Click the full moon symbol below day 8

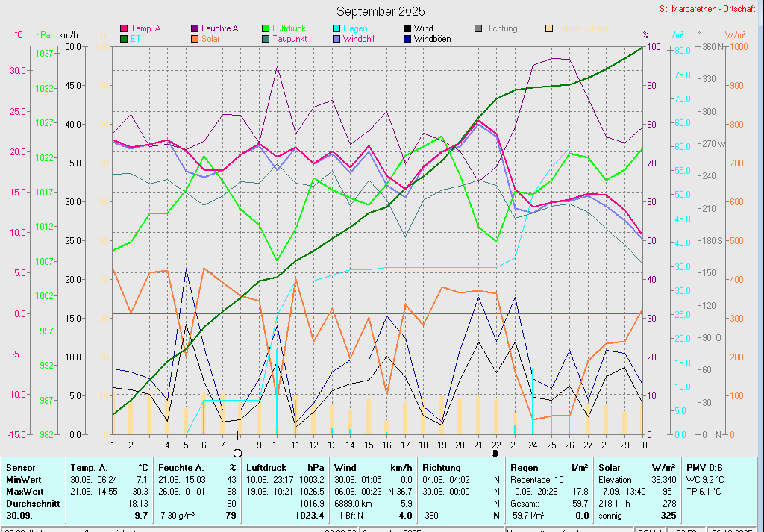(238, 452)
